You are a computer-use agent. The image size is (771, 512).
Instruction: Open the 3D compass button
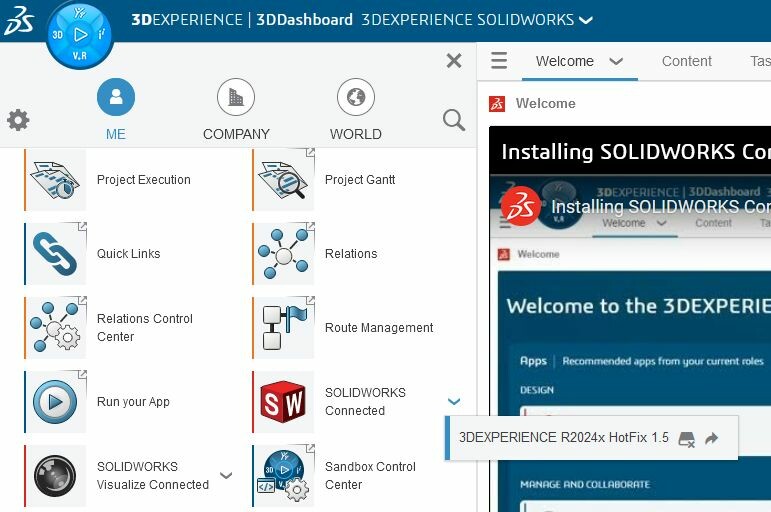[x=80, y=35]
